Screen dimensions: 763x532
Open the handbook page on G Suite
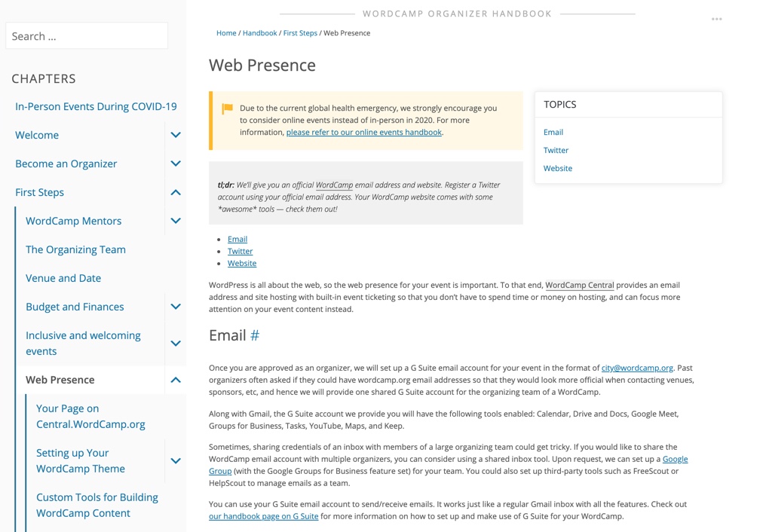(x=263, y=516)
